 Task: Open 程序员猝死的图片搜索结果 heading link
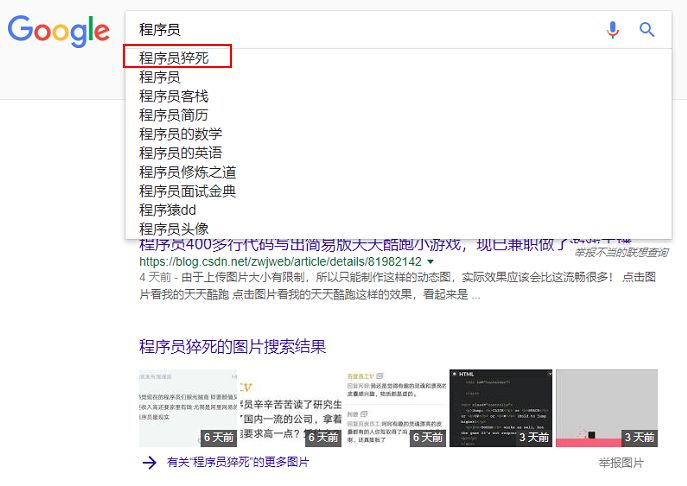click(x=233, y=347)
